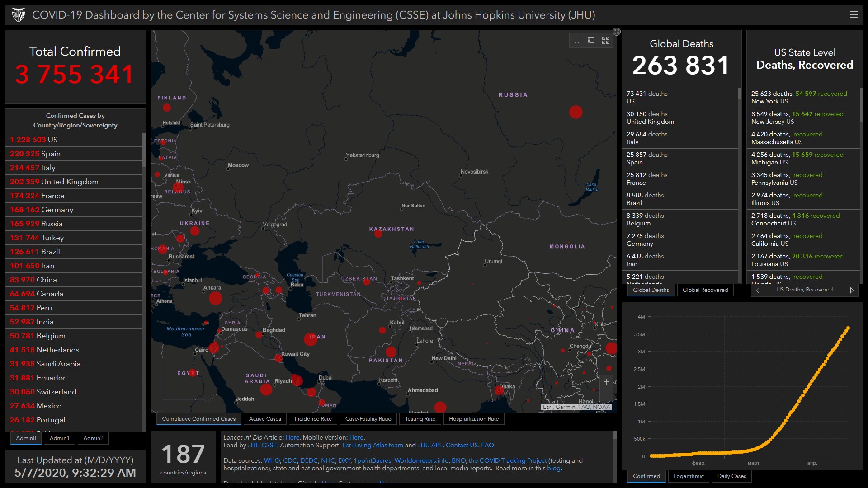
Task: Expand map to fullscreen with corner icon
Action: coord(617,32)
